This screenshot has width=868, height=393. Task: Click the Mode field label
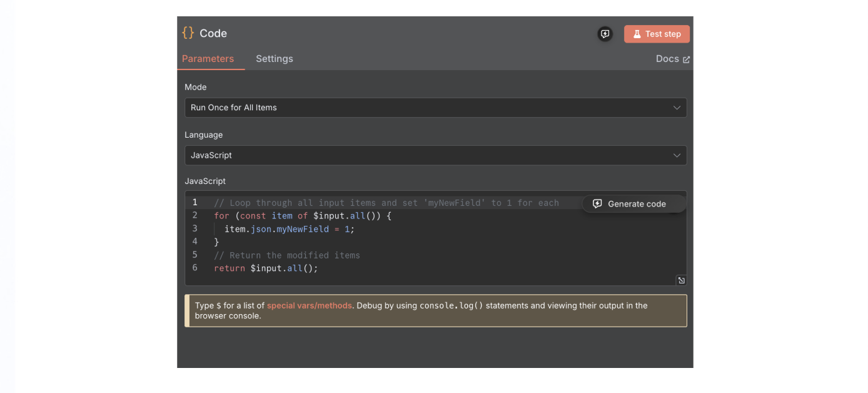196,87
